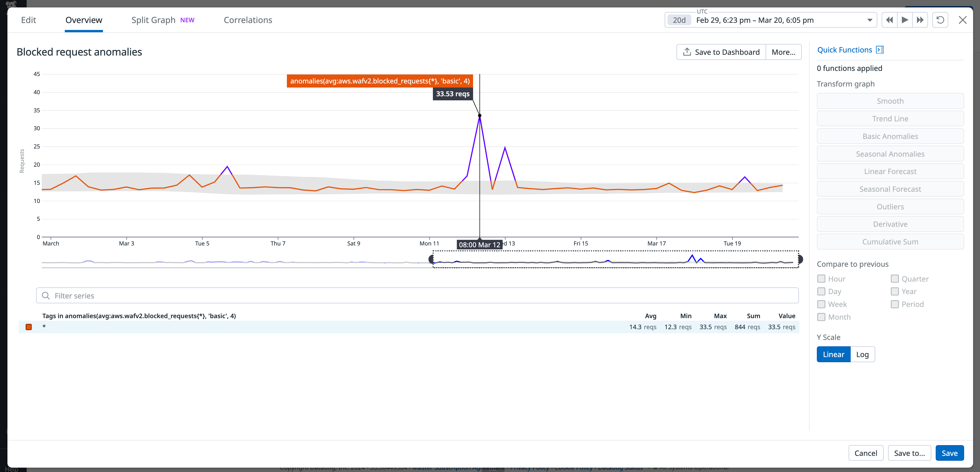Enable Hour comparison checkbox
The image size is (980, 472).
[821, 278]
